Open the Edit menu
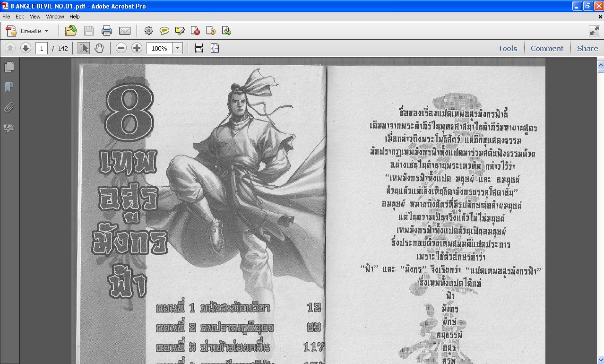Viewport: 604px width, 364px height. [20, 17]
